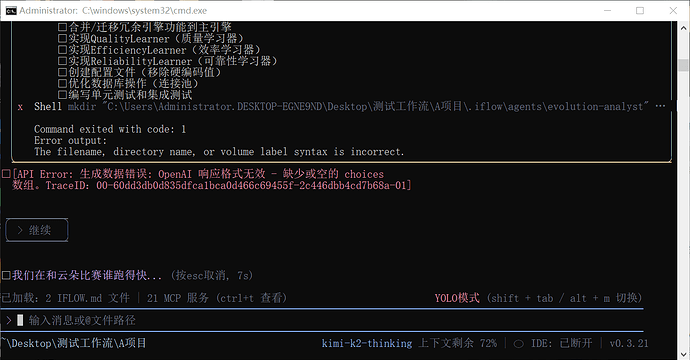Image resolution: width=690 pixels, height=360 pixels.
Task: Click the 我们在和云朵比赛谁跑得快 status line
Action: [87, 276]
